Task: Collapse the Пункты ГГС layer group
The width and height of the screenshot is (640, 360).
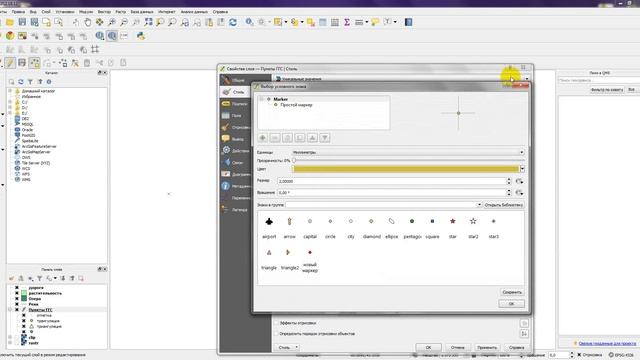Action: [x=10, y=310]
